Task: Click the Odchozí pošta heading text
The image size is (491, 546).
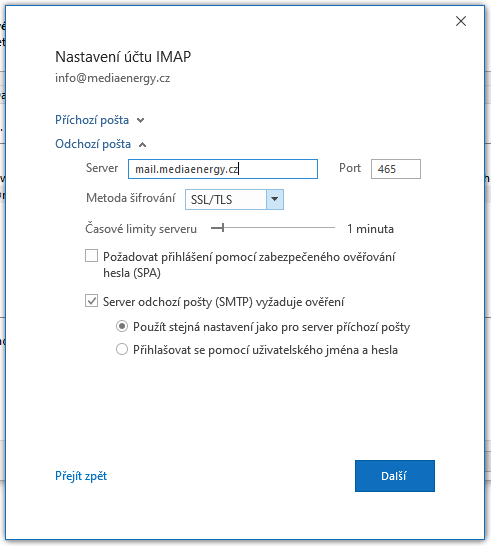Action: (93, 144)
